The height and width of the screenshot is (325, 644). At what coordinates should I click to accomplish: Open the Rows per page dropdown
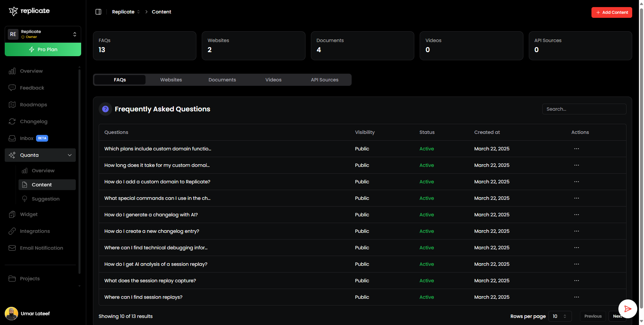[x=560, y=316]
